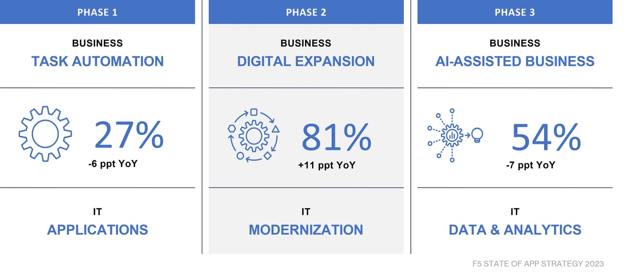Click the 27% statistic

[129, 135]
